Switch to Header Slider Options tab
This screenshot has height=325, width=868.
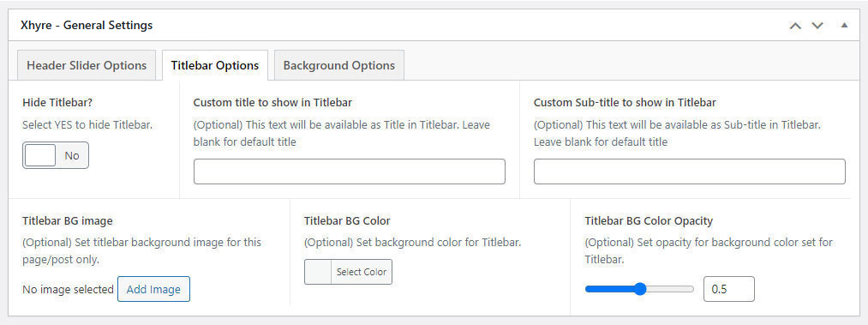coord(87,65)
